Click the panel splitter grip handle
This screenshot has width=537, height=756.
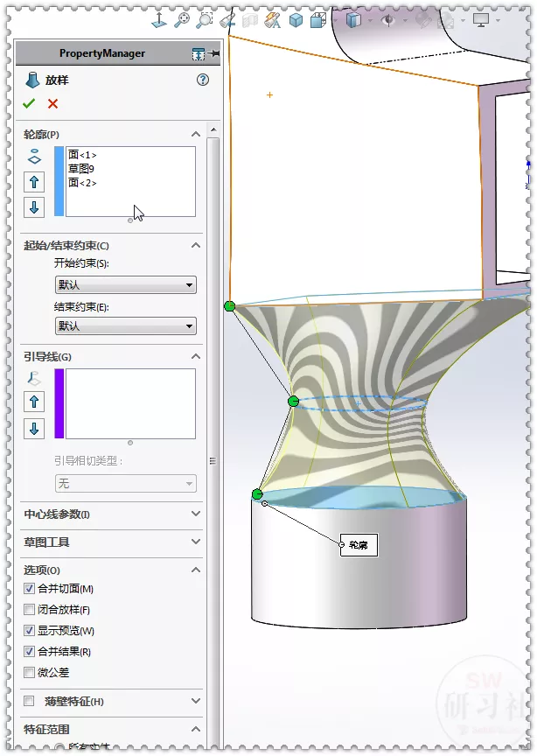tap(213, 461)
